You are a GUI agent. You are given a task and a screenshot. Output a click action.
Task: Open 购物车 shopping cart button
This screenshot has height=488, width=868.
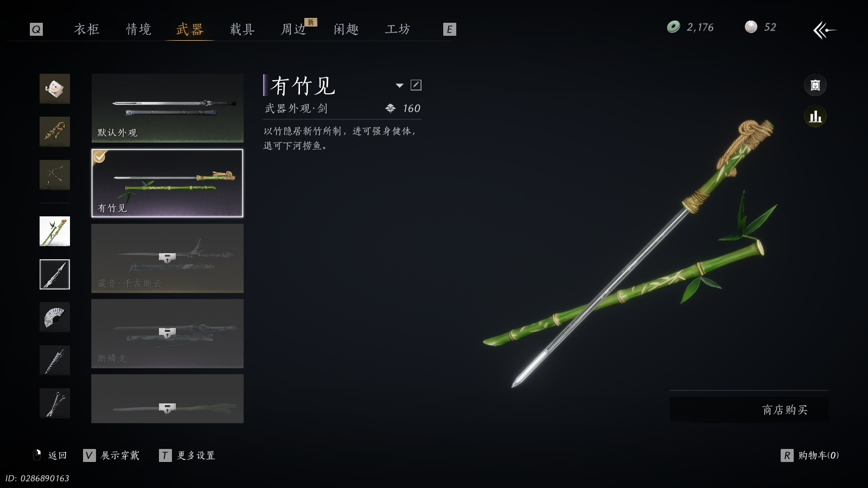810,455
